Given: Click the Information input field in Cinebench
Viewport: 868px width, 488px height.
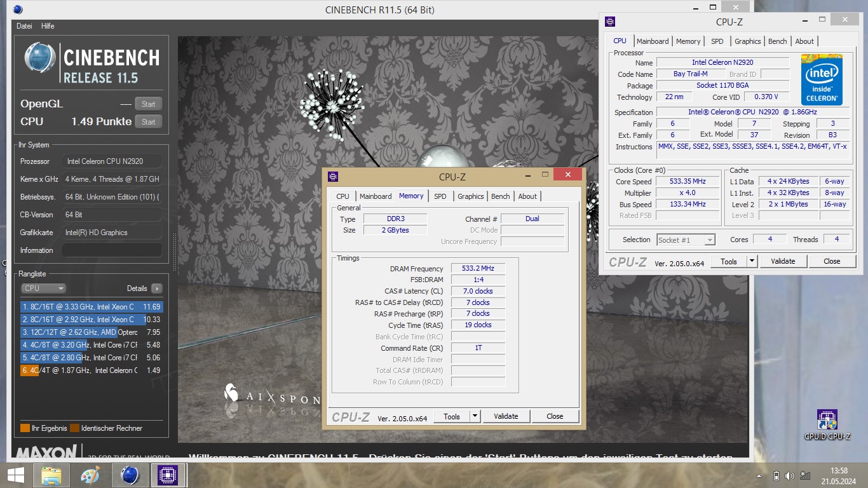Looking at the screenshot, I should [x=112, y=250].
